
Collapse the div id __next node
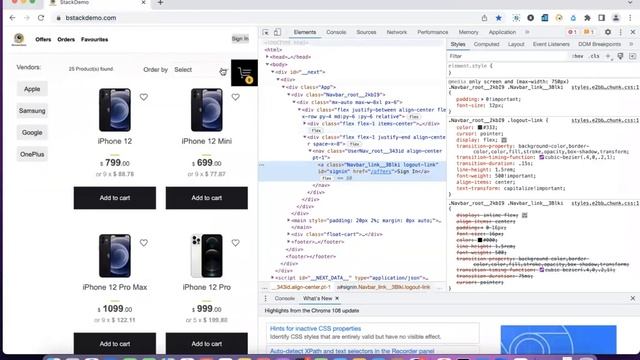pyautogui.click(x=273, y=72)
